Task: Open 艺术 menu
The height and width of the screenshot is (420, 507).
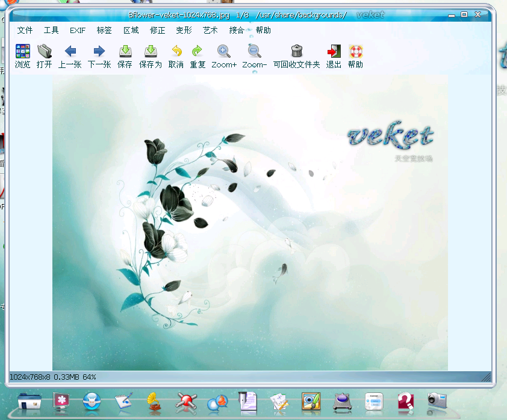Action: pyautogui.click(x=210, y=30)
